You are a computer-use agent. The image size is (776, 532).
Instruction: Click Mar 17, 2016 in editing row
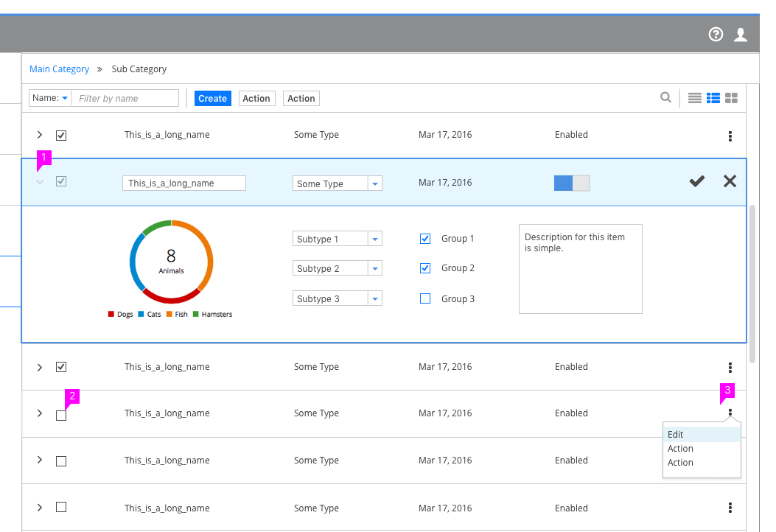point(445,183)
